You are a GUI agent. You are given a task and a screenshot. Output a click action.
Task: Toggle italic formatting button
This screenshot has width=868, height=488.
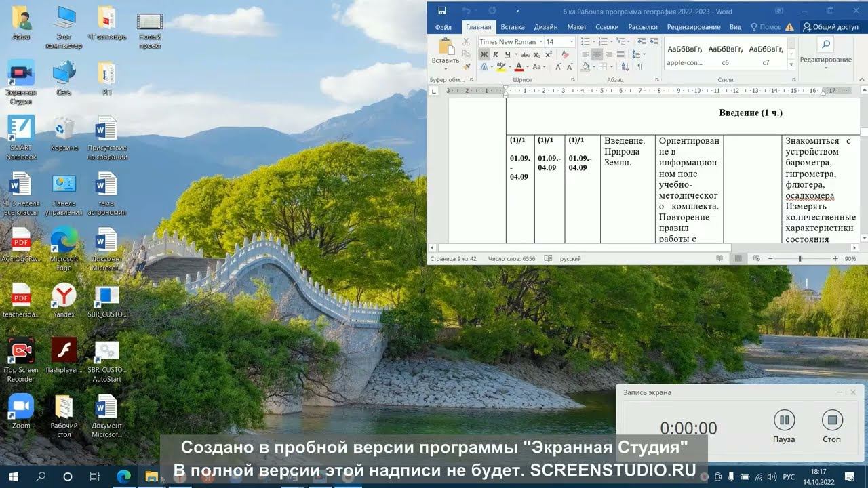point(496,54)
